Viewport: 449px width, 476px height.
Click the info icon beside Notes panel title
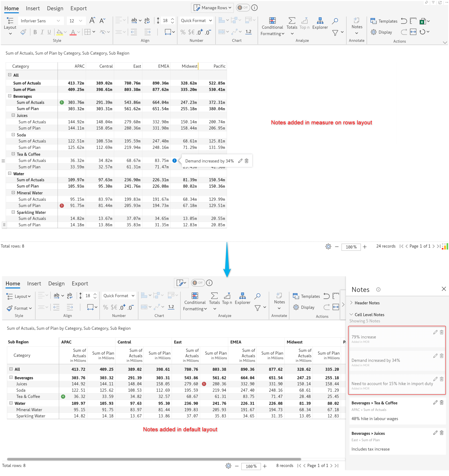tap(378, 289)
